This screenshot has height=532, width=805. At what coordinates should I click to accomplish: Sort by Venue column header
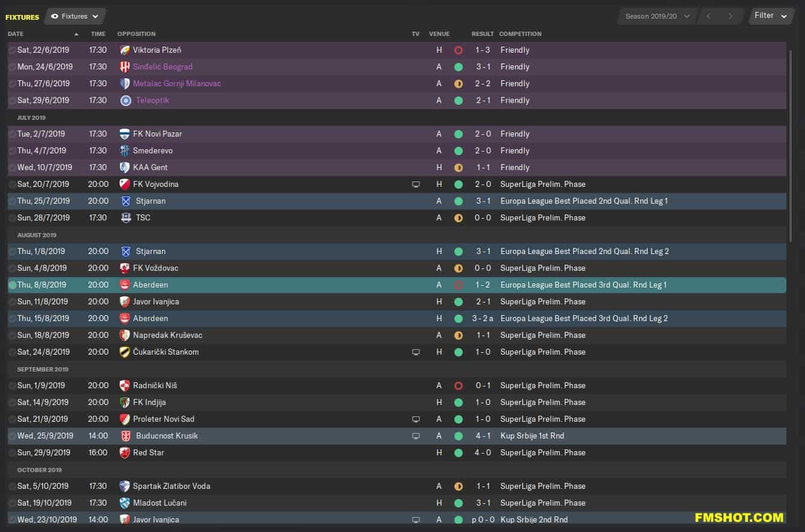pos(439,34)
